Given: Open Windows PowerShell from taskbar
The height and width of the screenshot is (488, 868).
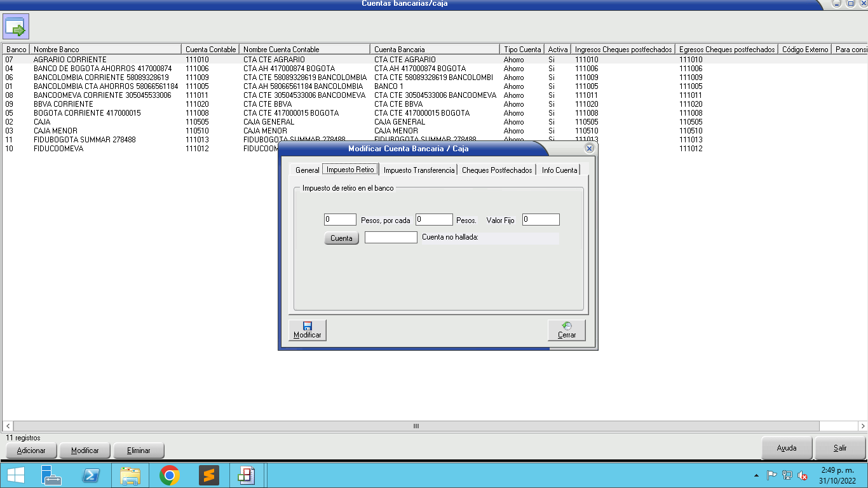Looking at the screenshot, I should [x=92, y=475].
